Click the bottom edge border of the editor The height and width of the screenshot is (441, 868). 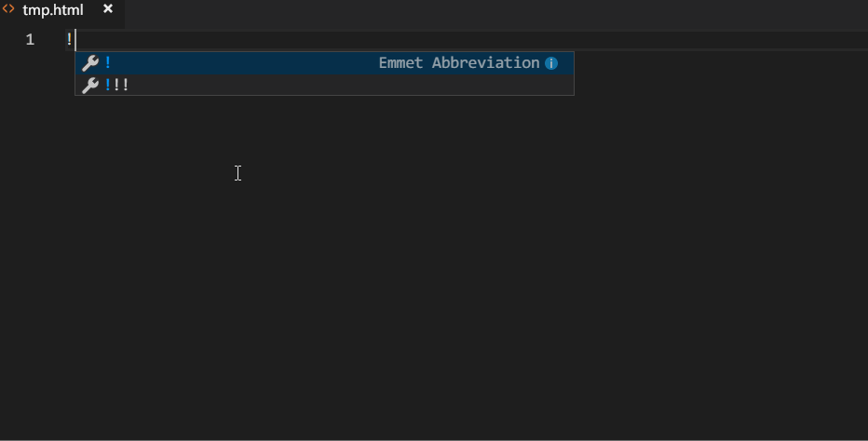pos(434,439)
